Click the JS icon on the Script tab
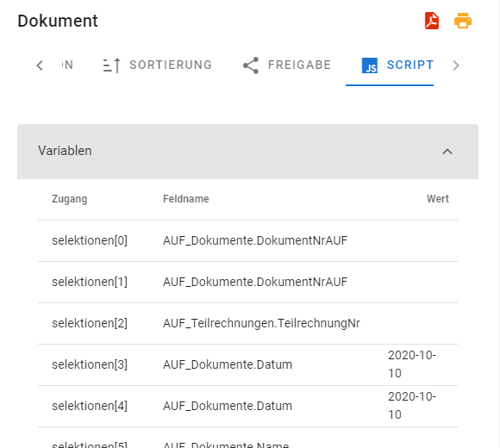This screenshot has width=500, height=448. (370, 65)
